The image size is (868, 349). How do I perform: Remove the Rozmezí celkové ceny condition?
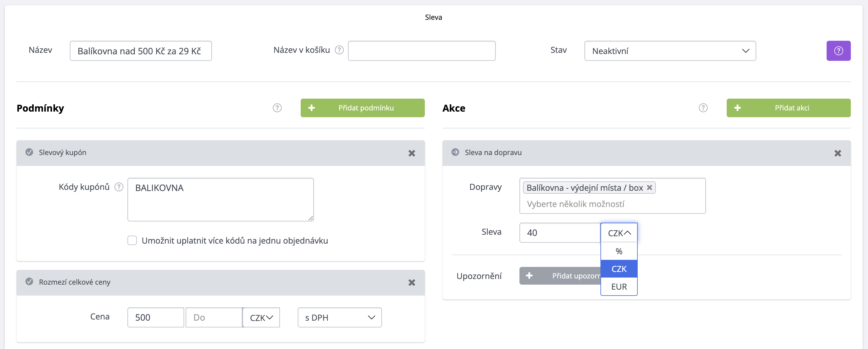[412, 283]
